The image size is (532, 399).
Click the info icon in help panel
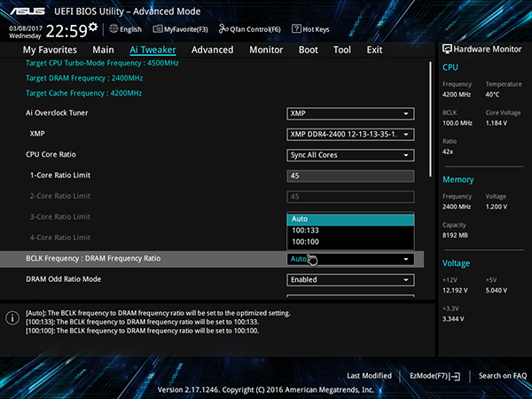12,318
